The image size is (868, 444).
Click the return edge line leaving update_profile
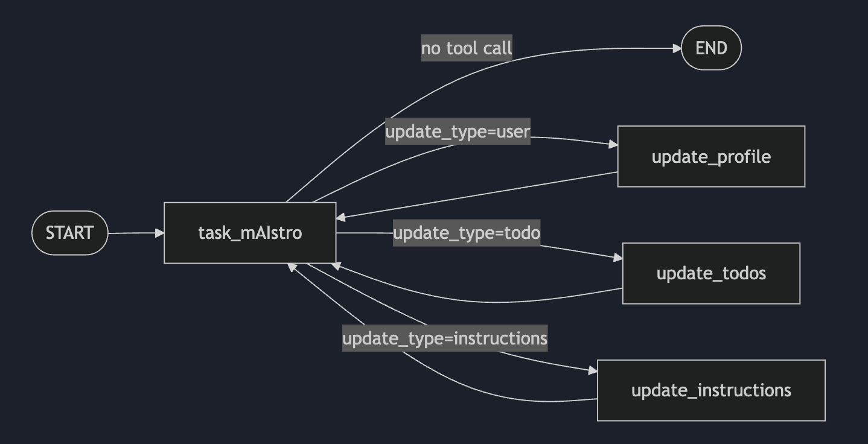pos(483,195)
